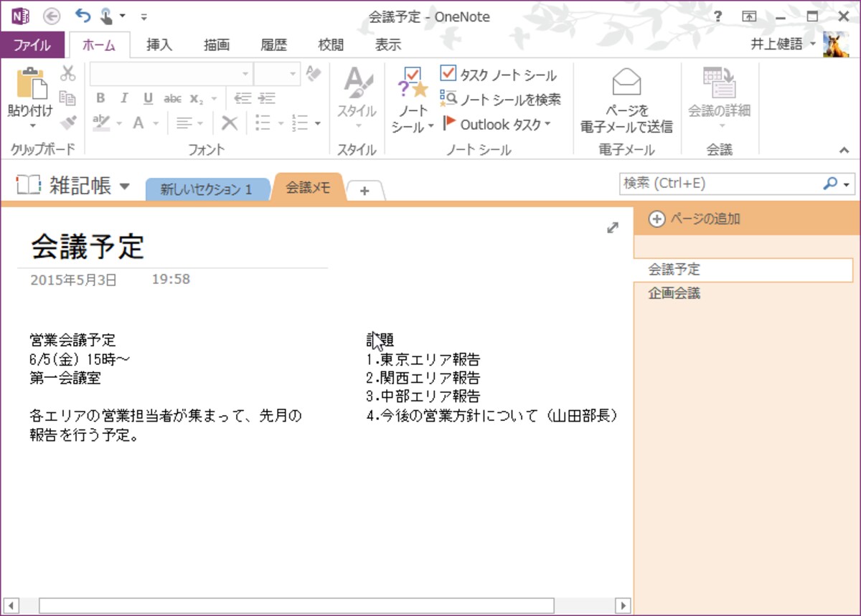Click the Find Tags (ノート シールを検索) icon
861x616 pixels.
coord(448,99)
